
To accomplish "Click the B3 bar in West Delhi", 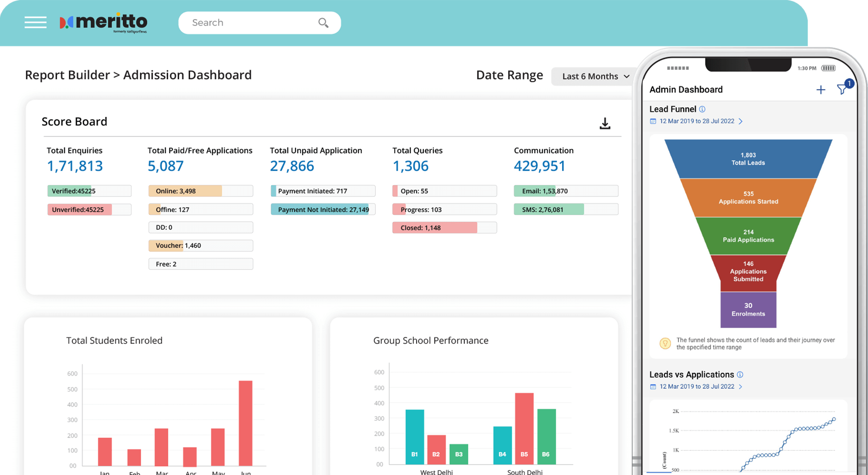I will [459, 454].
